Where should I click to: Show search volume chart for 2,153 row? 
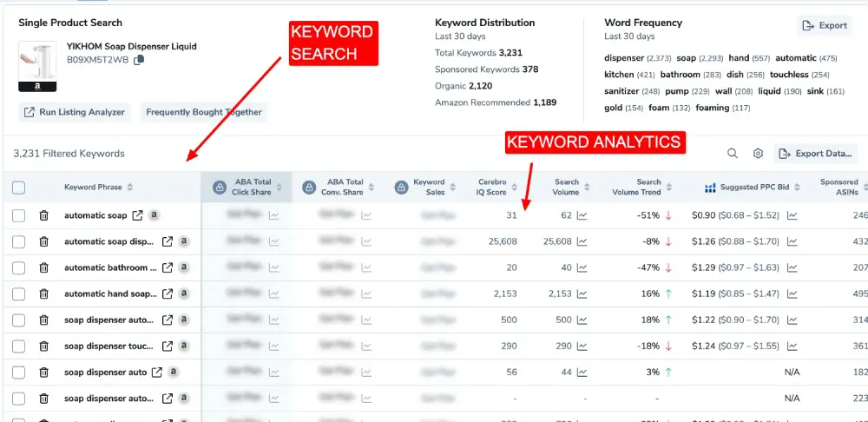[x=582, y=293]
